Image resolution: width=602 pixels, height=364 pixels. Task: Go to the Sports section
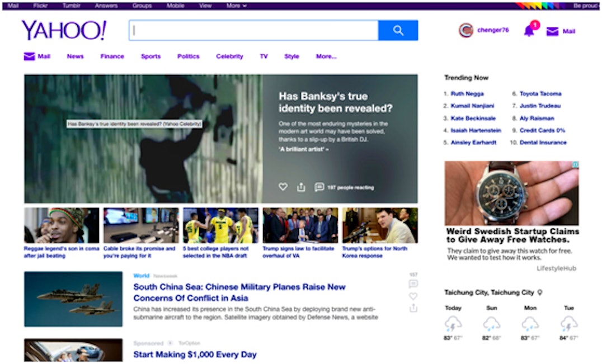pyautogui.click(x=150, y=56)
